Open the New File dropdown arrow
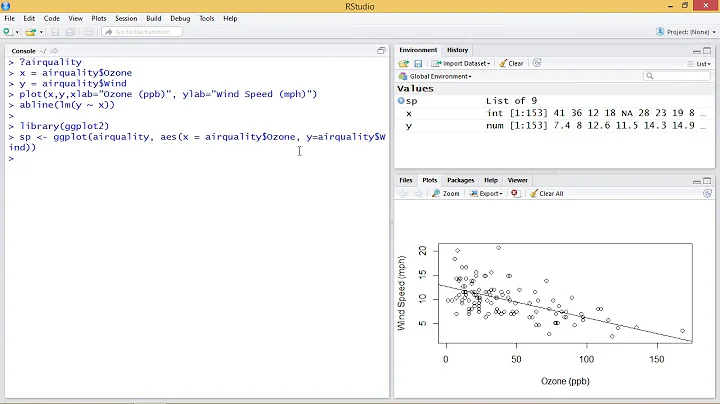The height and width of the screenshot is (404, 720). (17, 32)
